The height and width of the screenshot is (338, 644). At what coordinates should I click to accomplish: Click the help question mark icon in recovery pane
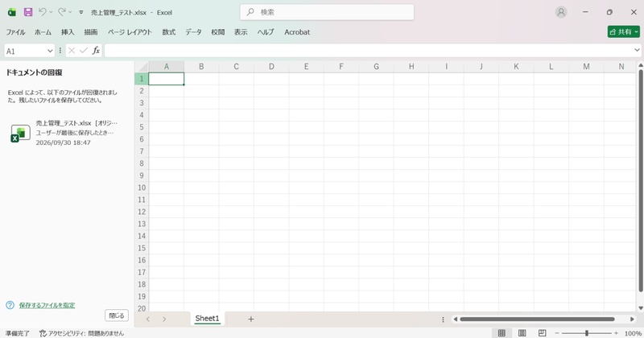pyautogui.click(x=10, y=305)
